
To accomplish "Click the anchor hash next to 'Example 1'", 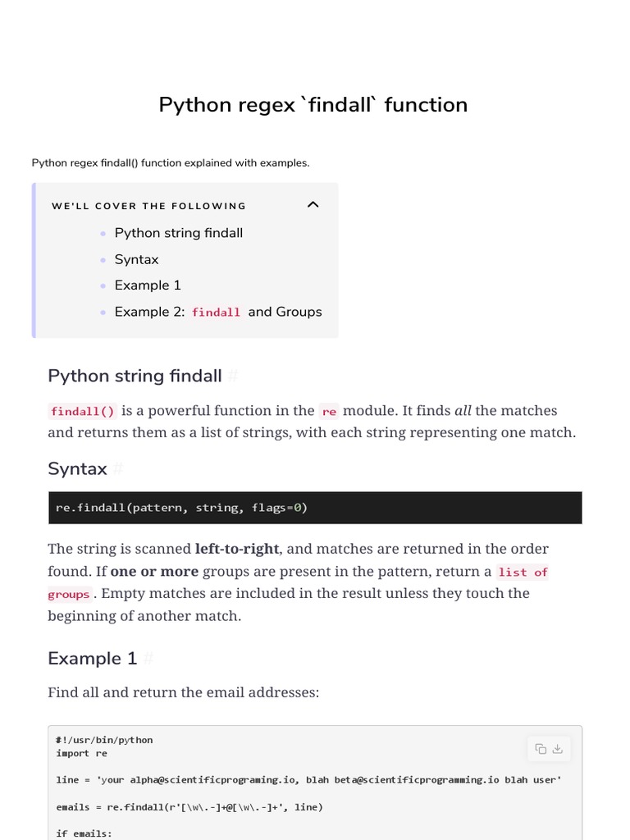I will click(149, 659).
